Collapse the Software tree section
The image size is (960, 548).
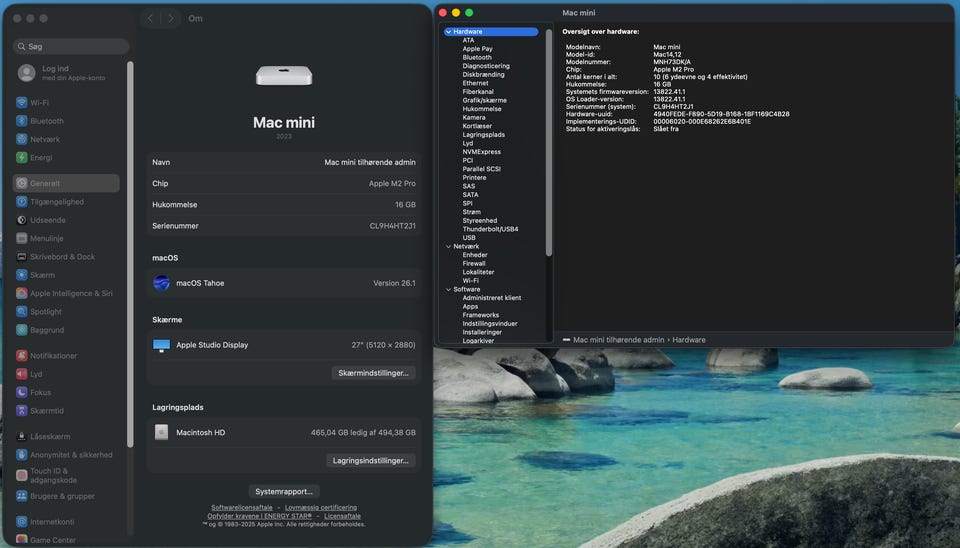448,289
